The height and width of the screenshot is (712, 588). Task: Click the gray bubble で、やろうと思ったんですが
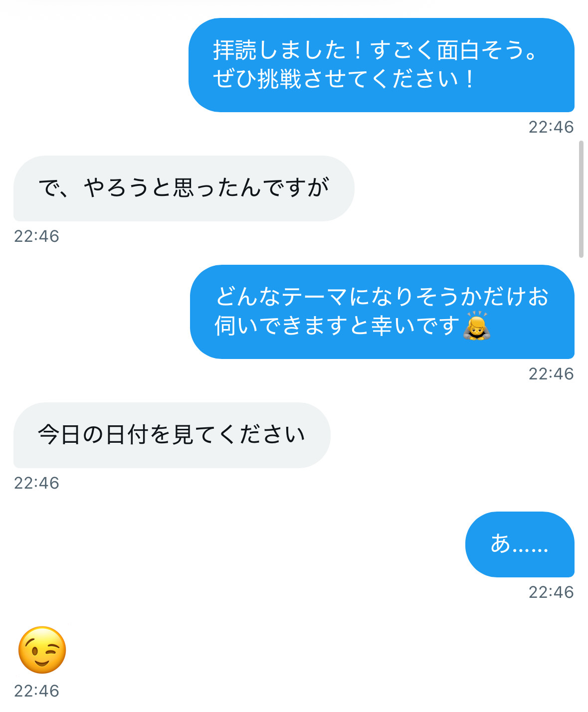click(184, 188)
